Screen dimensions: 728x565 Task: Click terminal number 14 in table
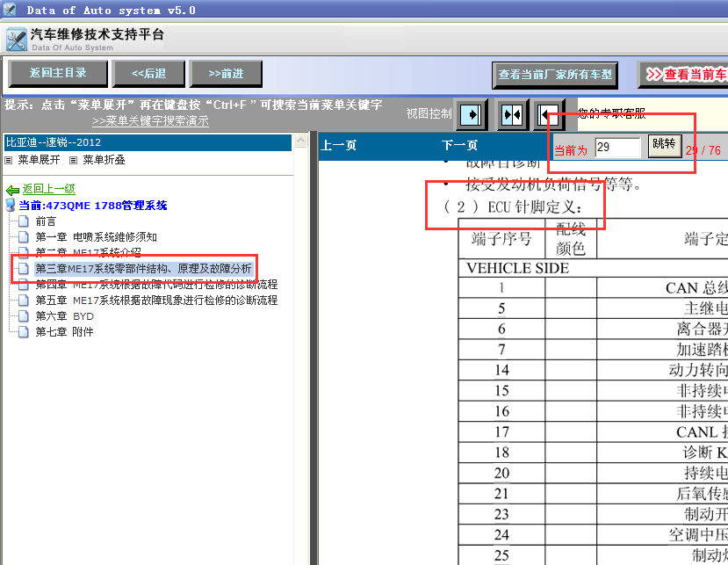[501, 370]
